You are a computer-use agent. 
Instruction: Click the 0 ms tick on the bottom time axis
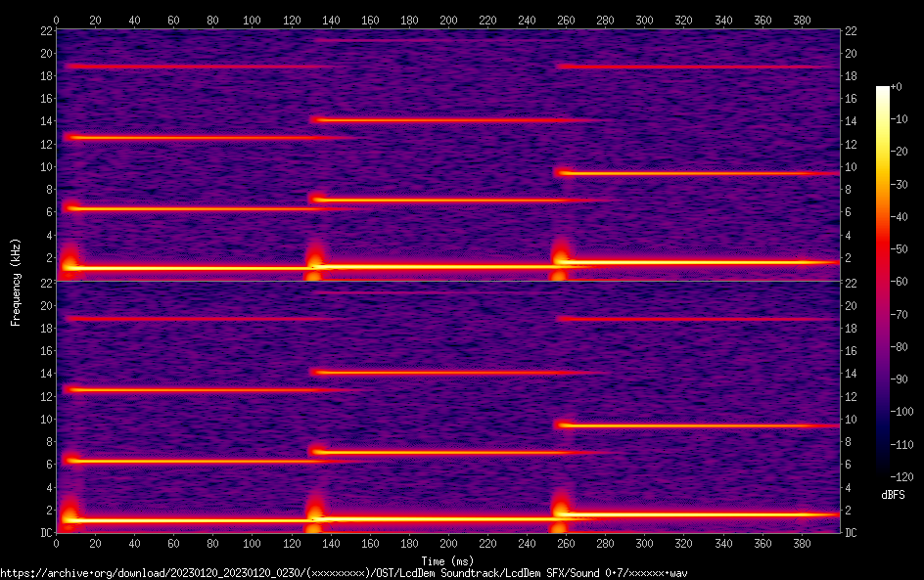pos(57,543)
